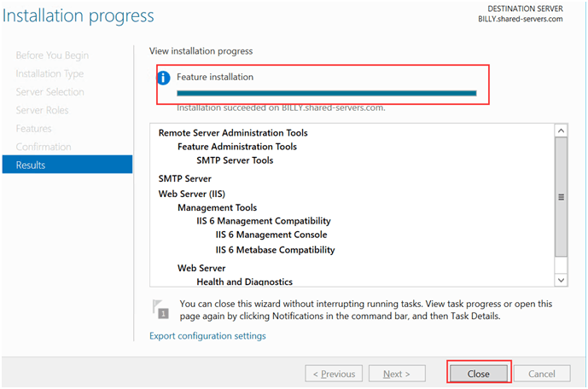Click the blue information icon
This screenshot has height=389, width=588.
tap(164, 78)
